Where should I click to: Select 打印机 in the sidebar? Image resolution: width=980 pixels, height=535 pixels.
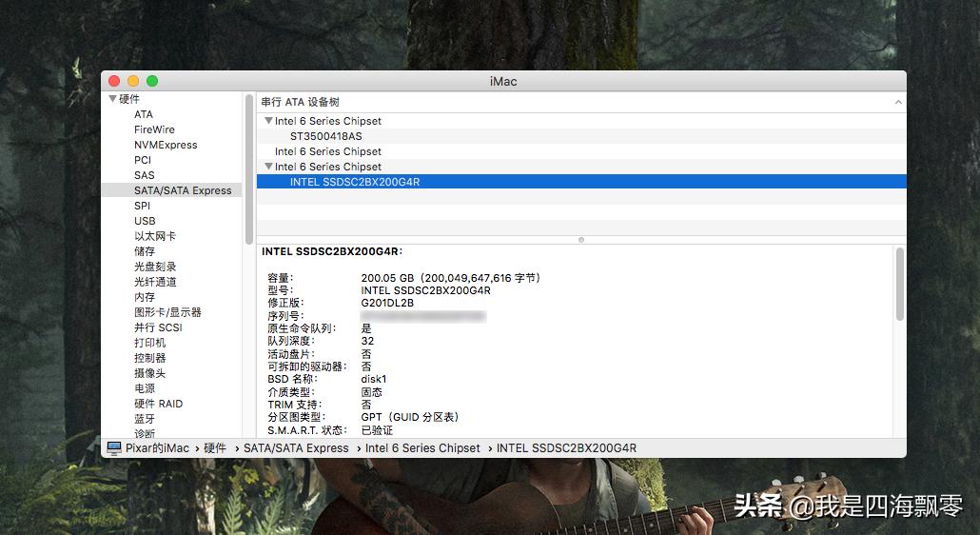click(x=150, y=343)
